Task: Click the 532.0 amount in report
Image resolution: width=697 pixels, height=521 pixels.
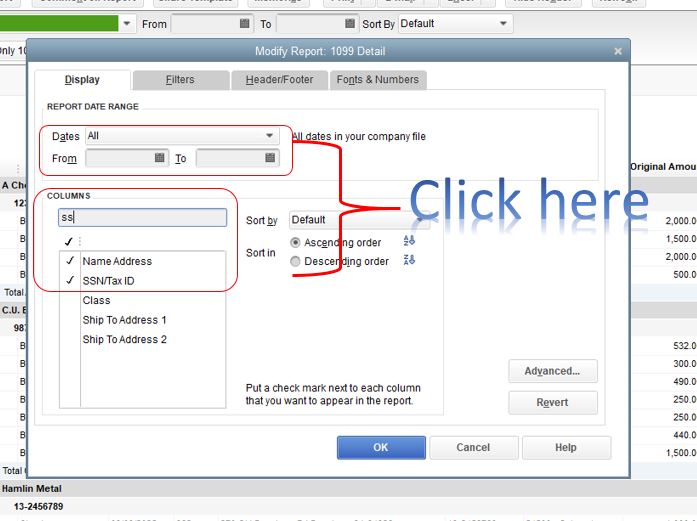Action: point(685,345)
